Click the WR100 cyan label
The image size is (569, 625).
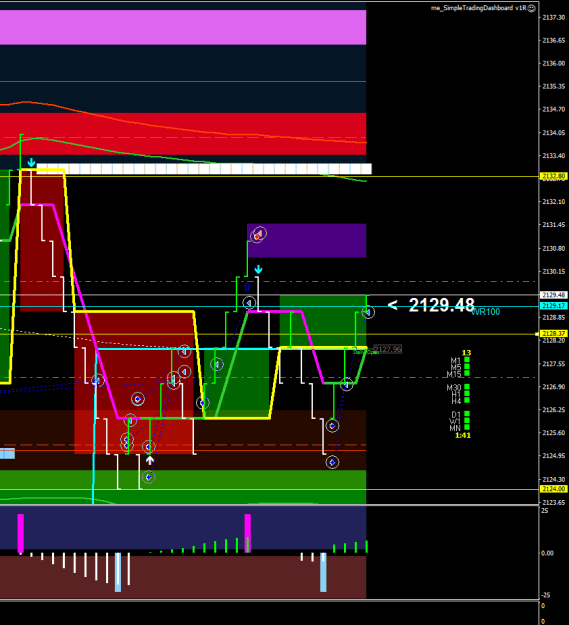[486, 312]
